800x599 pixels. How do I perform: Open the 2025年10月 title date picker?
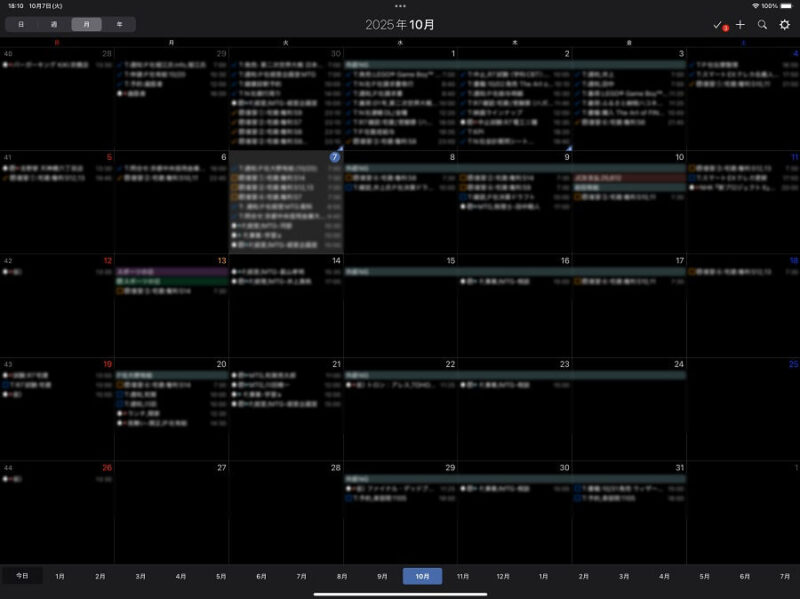(x=400, y=24)
